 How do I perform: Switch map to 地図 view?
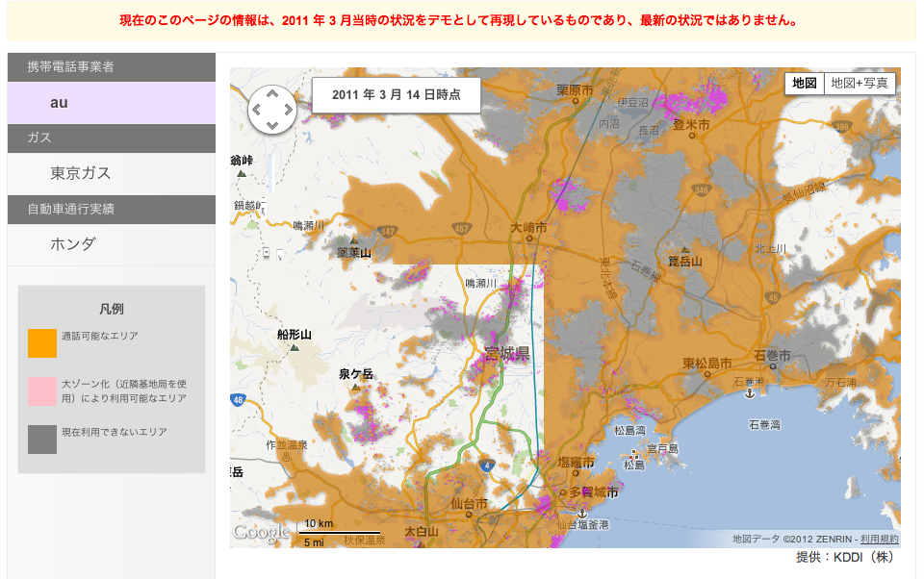tap(805, 83)
